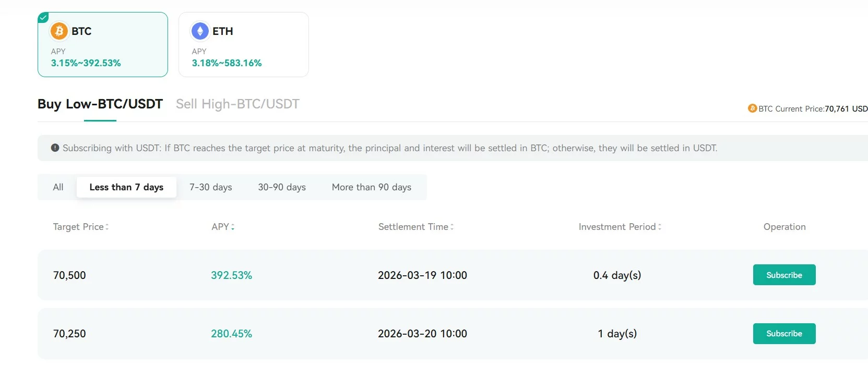Open the Investment Period sort control

click(659, 227)
